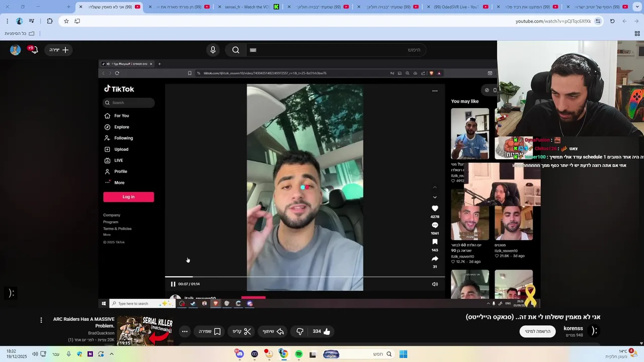This screenshot has height=362, width=644.
Task: Open Chrome apps grid on bookmarks bar
Action: 637,34
